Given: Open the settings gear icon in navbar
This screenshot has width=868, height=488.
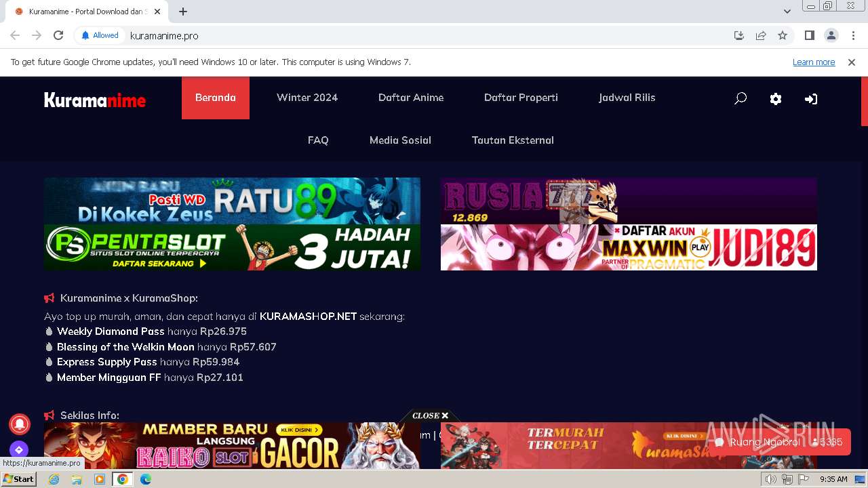Looking at the screenshot, I should 776,99.
